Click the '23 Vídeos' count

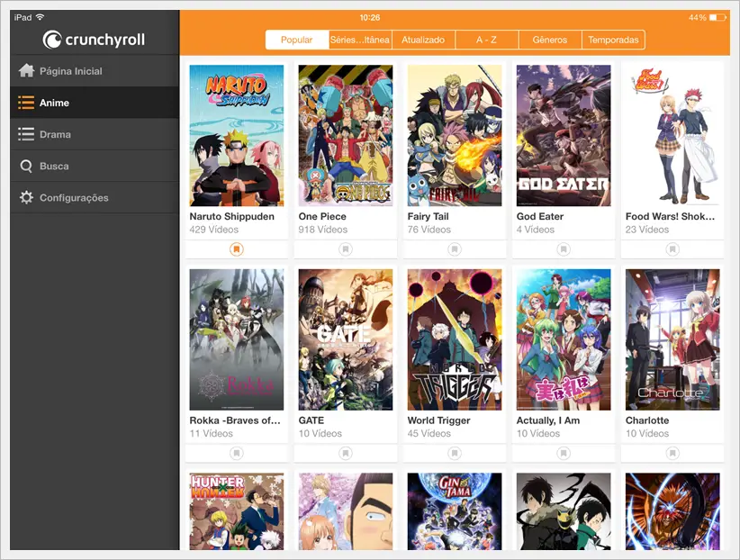point(647,230)
